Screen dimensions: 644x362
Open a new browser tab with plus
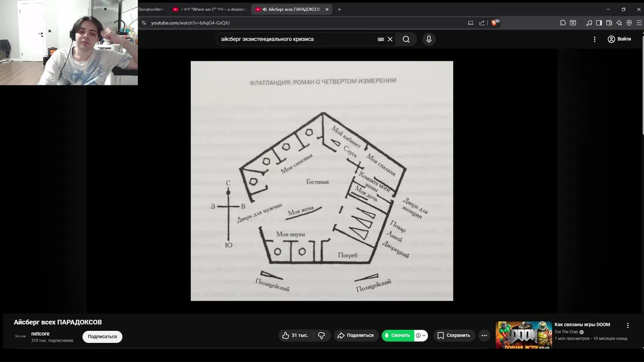339,9
